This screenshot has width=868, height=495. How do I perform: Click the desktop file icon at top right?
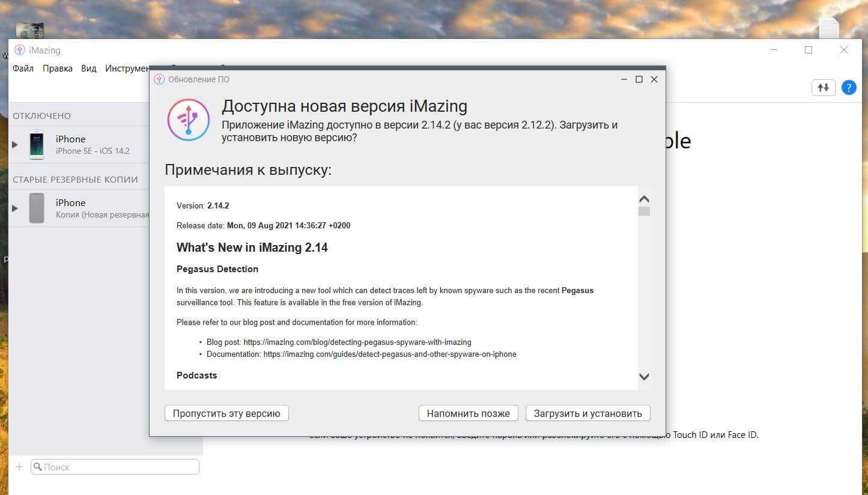tap(829, 28)
